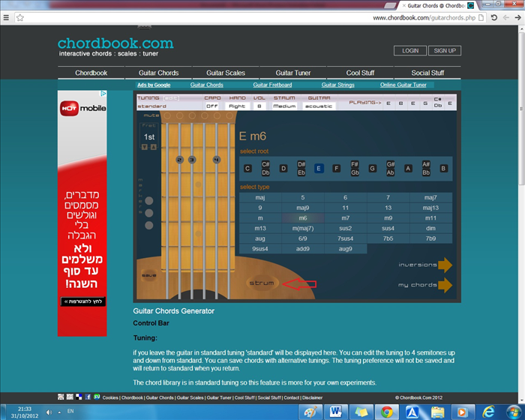Image resolution: width=525 pixels, height=420 pixels.
Task: Move fret position down with the arrow
Action: tap(144, 147)
